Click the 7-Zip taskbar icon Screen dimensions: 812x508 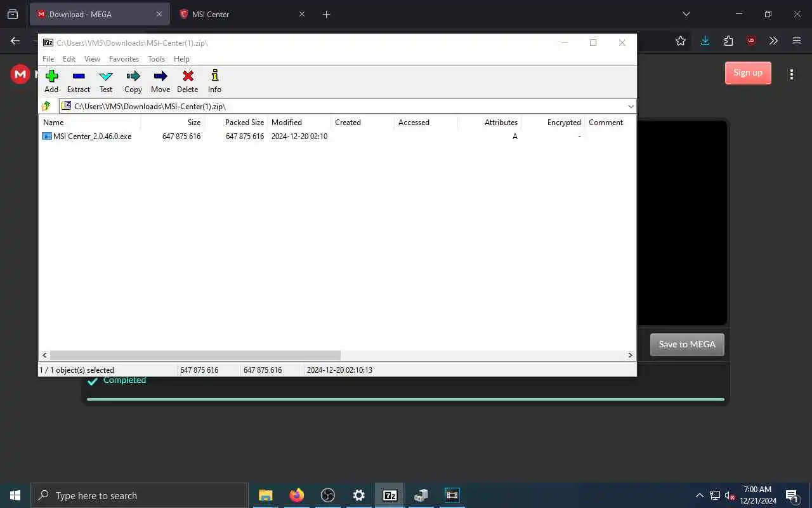click(x=390, y=495)
